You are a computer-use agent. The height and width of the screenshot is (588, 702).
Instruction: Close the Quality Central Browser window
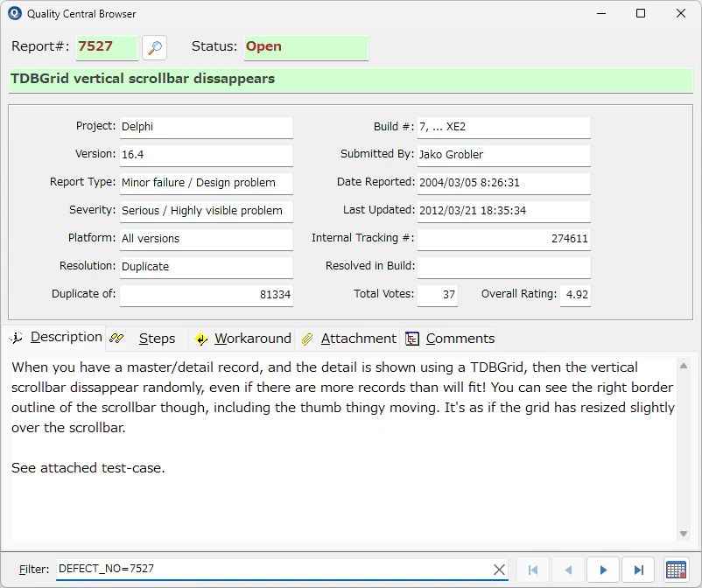[680, 13]
